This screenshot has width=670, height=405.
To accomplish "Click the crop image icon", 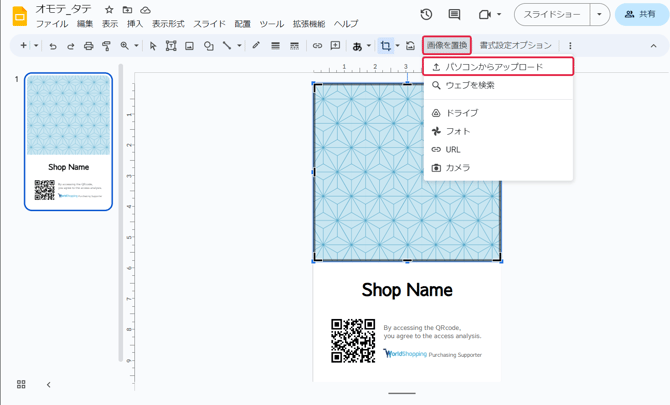I will [385, 46].
